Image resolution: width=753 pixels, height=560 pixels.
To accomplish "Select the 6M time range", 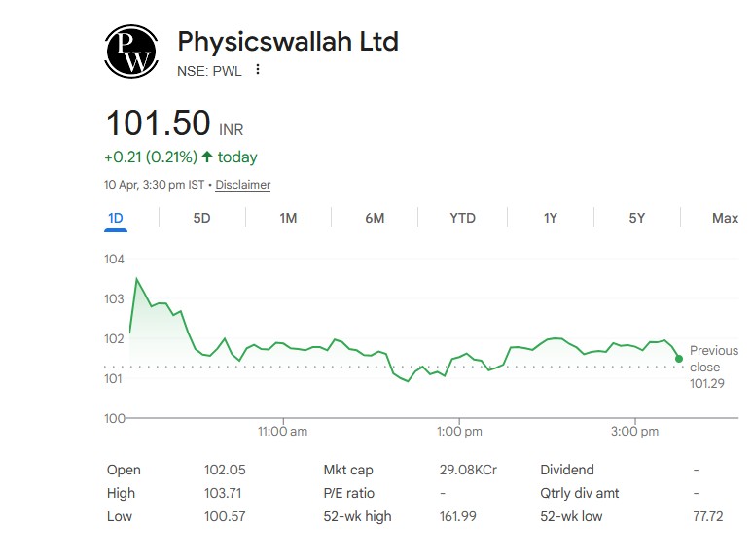I will [375, 218].
